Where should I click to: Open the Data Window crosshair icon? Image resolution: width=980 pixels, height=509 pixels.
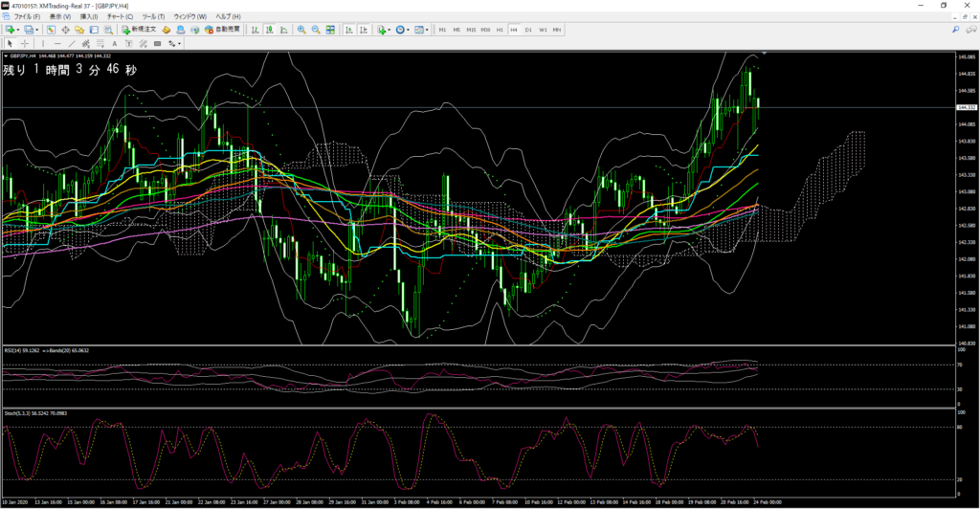(65, 30)
